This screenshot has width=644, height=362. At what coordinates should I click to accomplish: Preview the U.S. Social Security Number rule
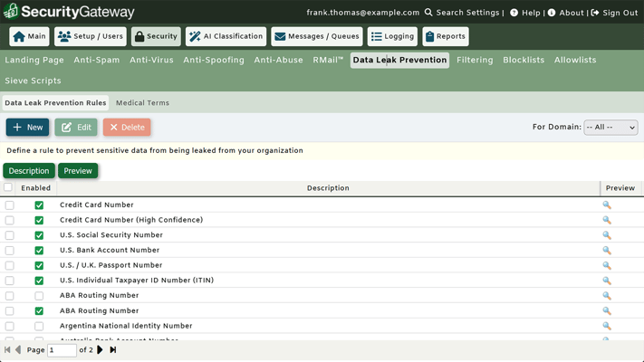[607, 235]
